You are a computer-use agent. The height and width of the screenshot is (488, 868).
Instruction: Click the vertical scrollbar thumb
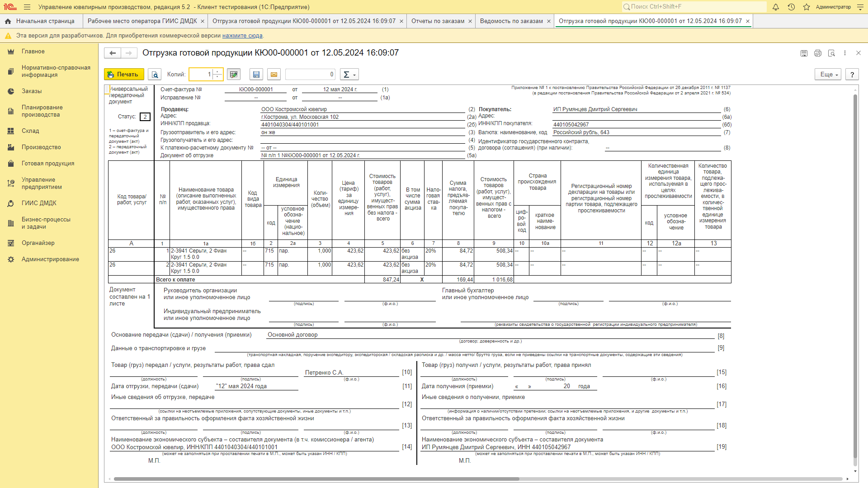[x=855, y=276]
